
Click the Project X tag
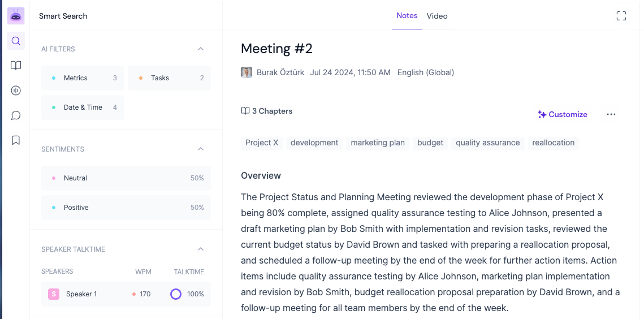262,143
